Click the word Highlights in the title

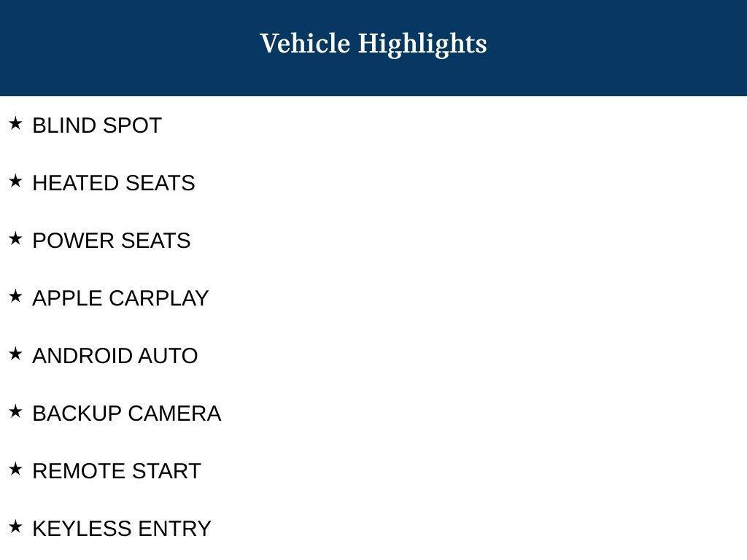422,44
